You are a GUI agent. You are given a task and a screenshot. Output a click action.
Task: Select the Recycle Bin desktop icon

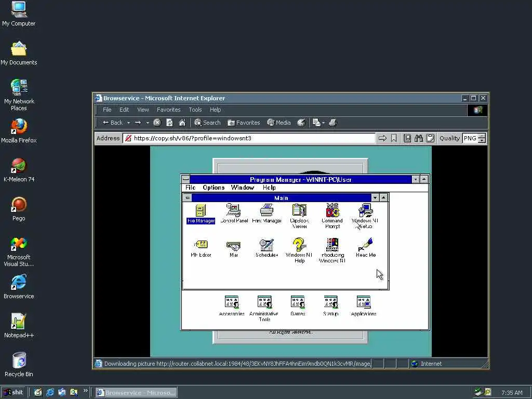pyautogui.click(x=19, y=365)
